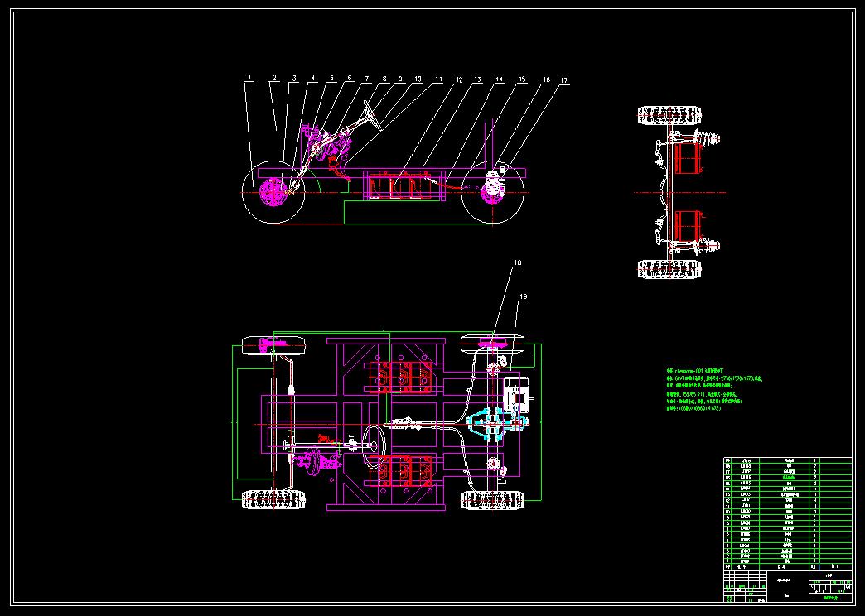Click callout label 16 above the rear wheel
The width and height of the screenshot is (865, 616).
click(x=546, y=80)
